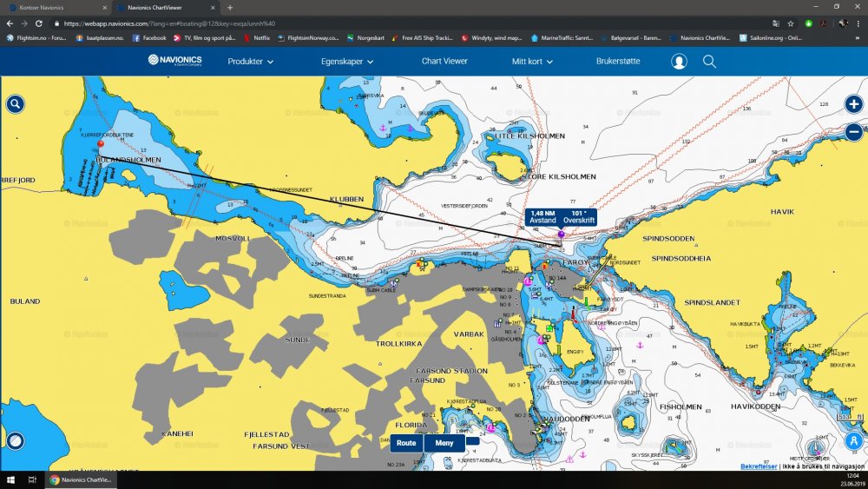The image size is (868, 489).
Task: Open Windows Task View
Action: coord(32,479)
